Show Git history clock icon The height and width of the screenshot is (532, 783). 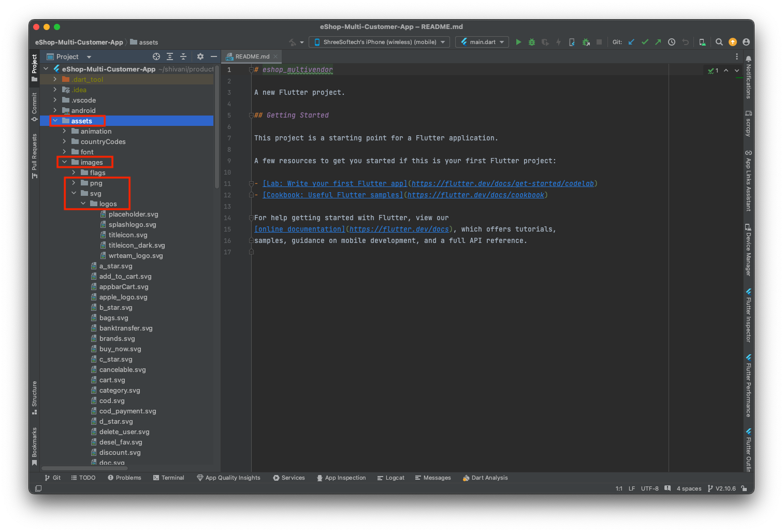click(x=672, y=42)
